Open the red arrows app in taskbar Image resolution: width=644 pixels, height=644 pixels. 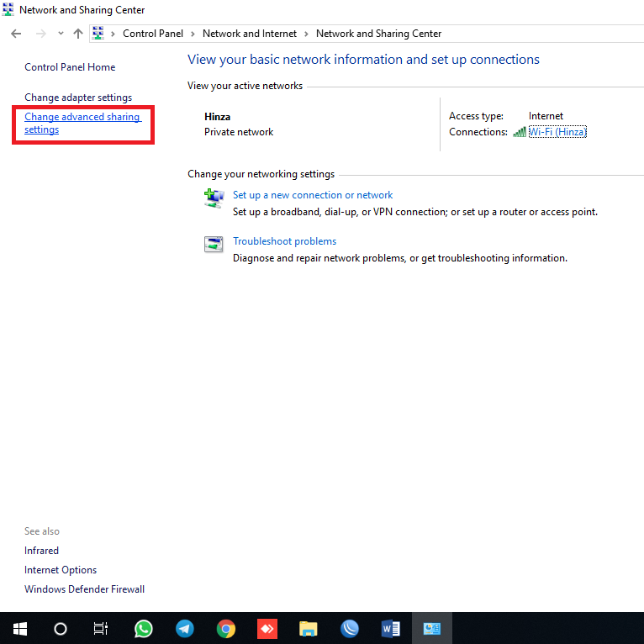[267, 629]
